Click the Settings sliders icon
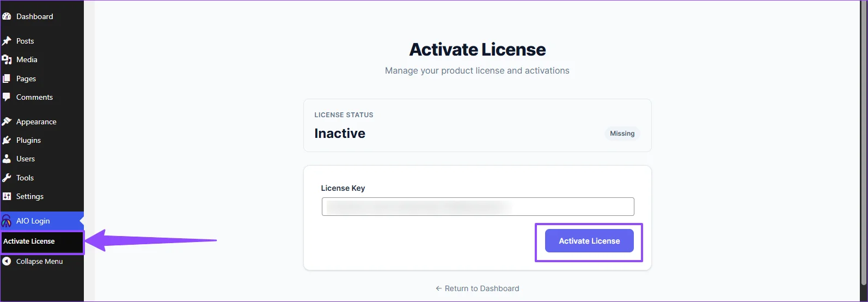868x302 pixels. point(7,196)
